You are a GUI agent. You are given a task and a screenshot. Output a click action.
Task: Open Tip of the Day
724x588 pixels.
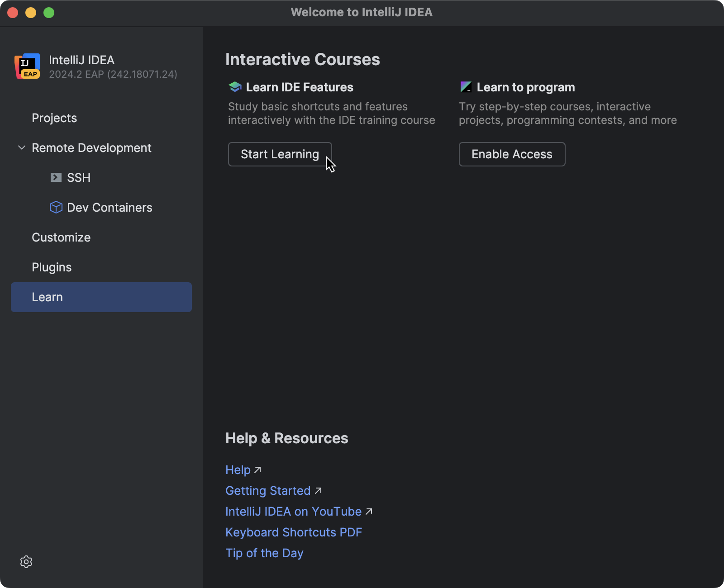click(264, 553)
